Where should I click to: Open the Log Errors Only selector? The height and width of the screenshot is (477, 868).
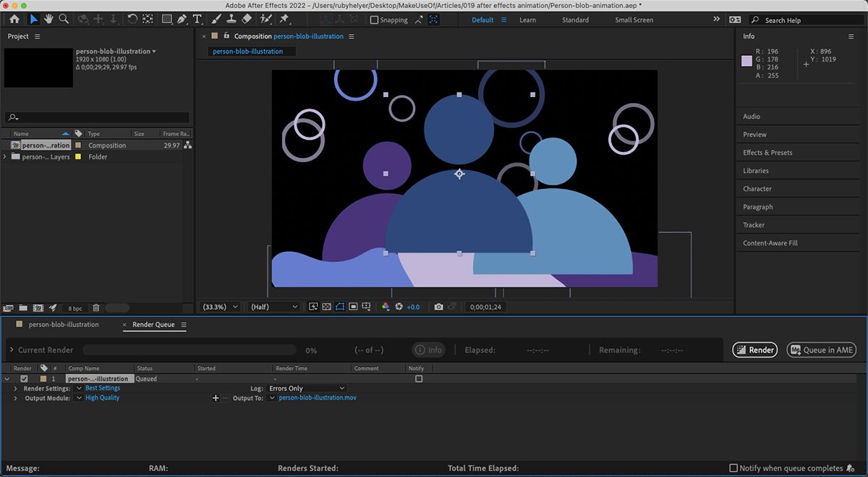[307, 388]
